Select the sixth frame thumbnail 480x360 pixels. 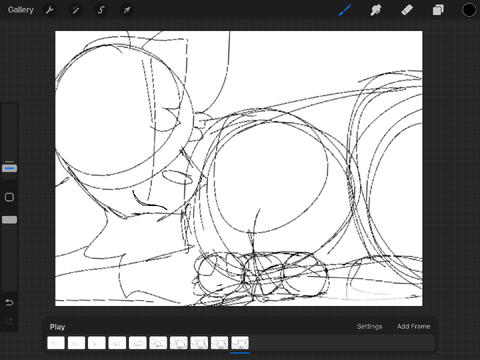click(158, 343)
